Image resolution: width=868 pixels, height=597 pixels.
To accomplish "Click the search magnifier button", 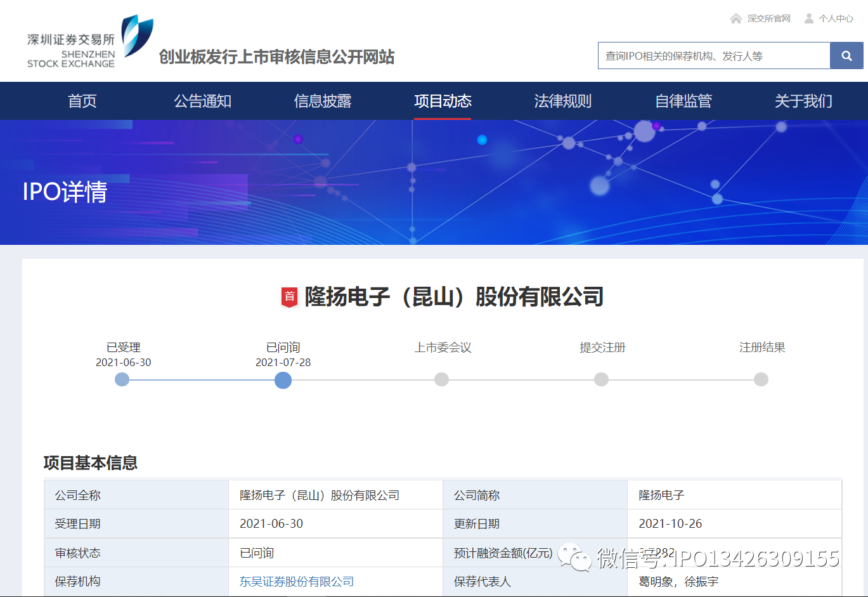I will pyautogui.click(x=846, y=56).
